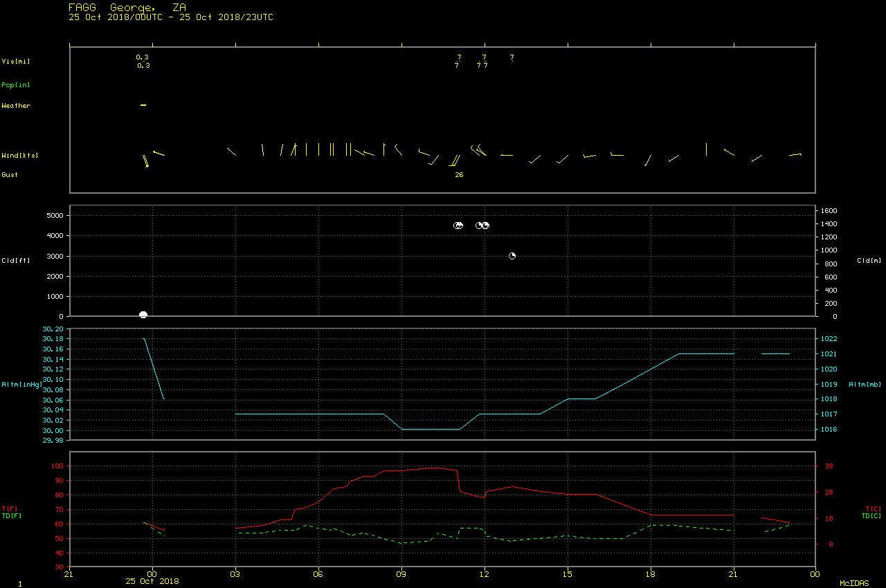Click the gust value '26'
Screen dimensions: 886x588
(x=459, y=175)
